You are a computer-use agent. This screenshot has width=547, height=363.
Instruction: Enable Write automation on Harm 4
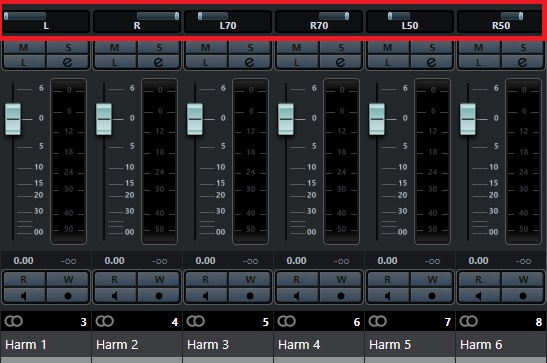point(340,279)
